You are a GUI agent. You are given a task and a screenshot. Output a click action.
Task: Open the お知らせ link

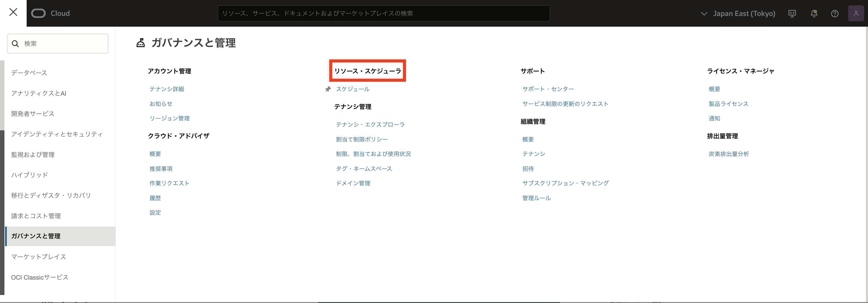pyautogui.click(x=161, y=104)
